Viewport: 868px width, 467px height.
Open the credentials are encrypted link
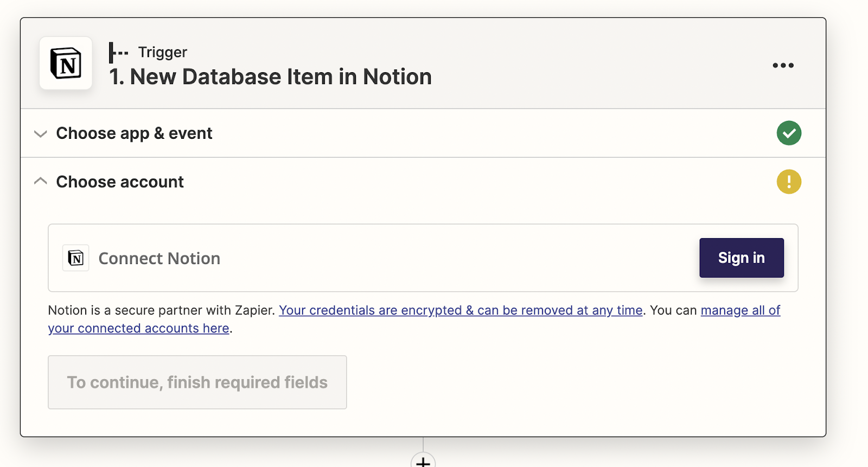pos(461,310)
